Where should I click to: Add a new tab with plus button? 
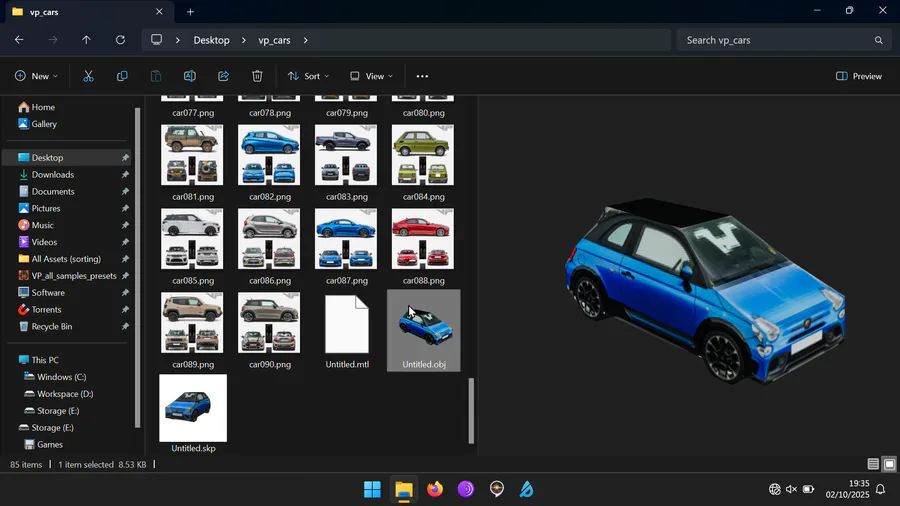tap(190, 12)
